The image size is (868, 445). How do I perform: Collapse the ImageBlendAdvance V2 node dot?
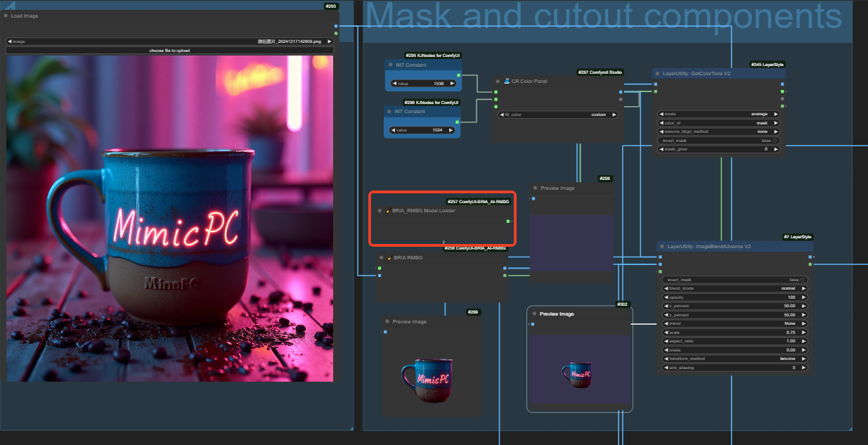pyautogui.click(x=661, y=247)
